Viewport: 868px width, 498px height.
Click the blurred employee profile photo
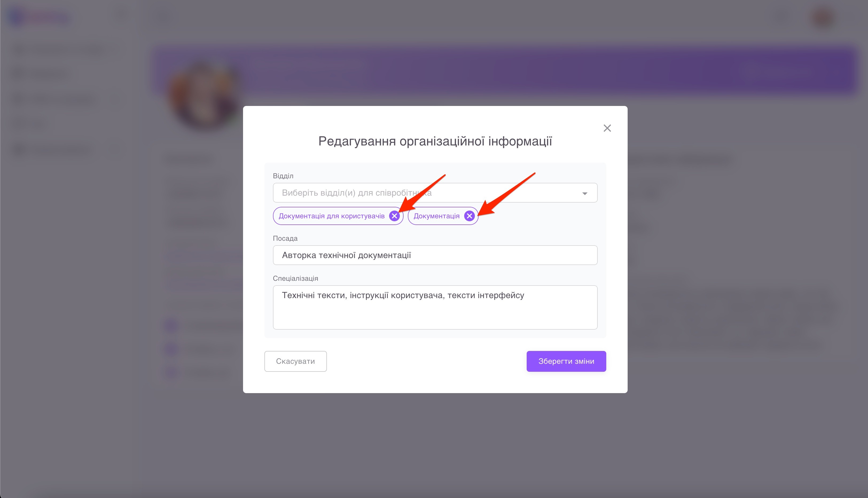tap(204, 96)
